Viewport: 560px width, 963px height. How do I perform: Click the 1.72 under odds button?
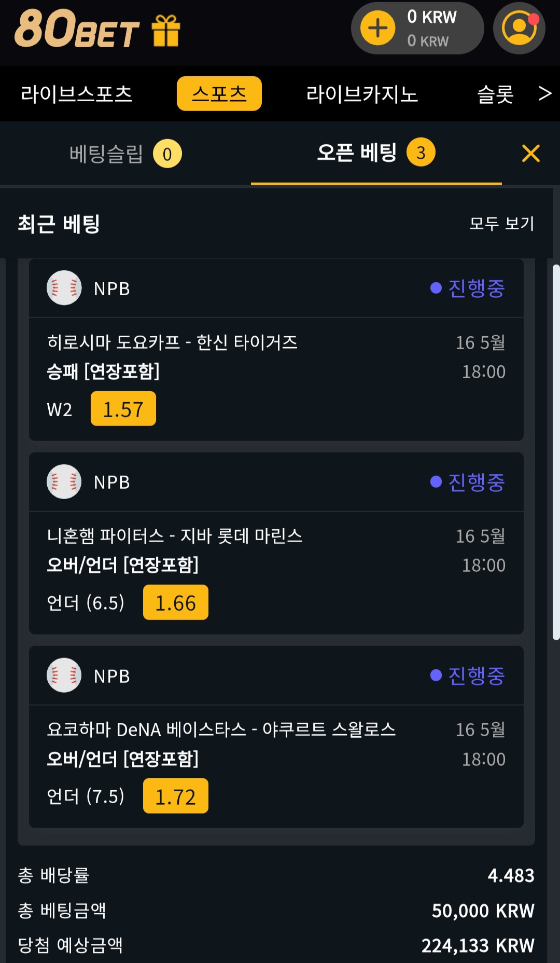(x=175, y=796)
